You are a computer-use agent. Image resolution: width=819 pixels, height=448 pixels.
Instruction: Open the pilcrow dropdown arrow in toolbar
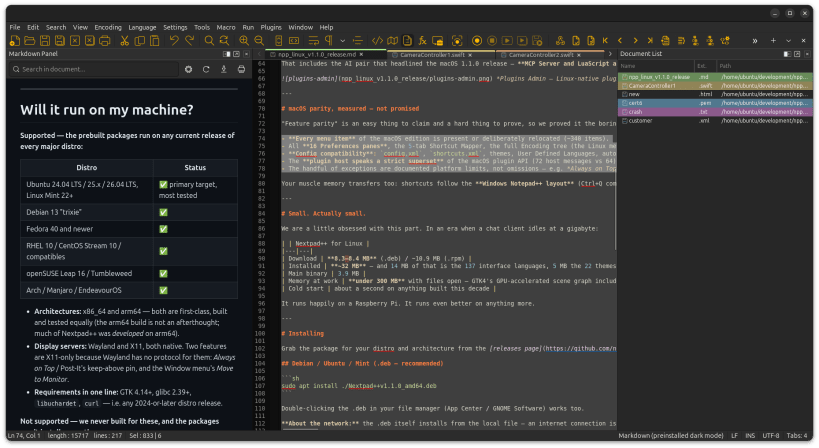pyautogui.click(x=343, y=41)
